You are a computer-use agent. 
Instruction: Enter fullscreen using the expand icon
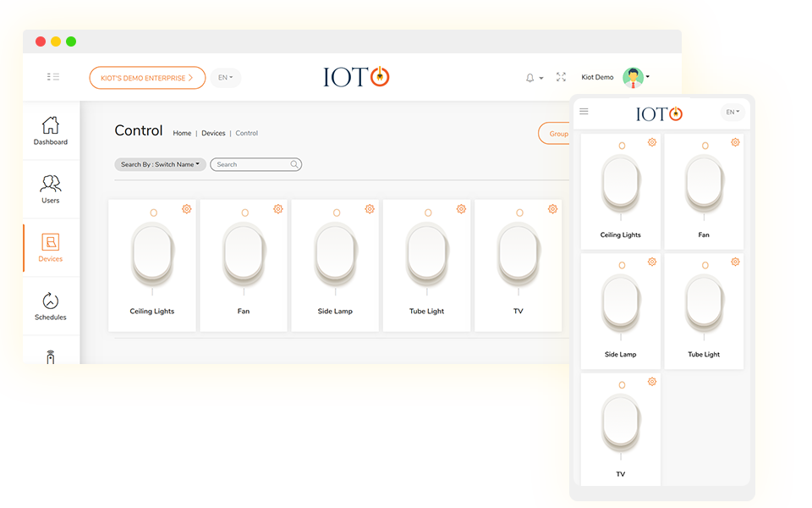pyautogui.click(x=561, y=77)
